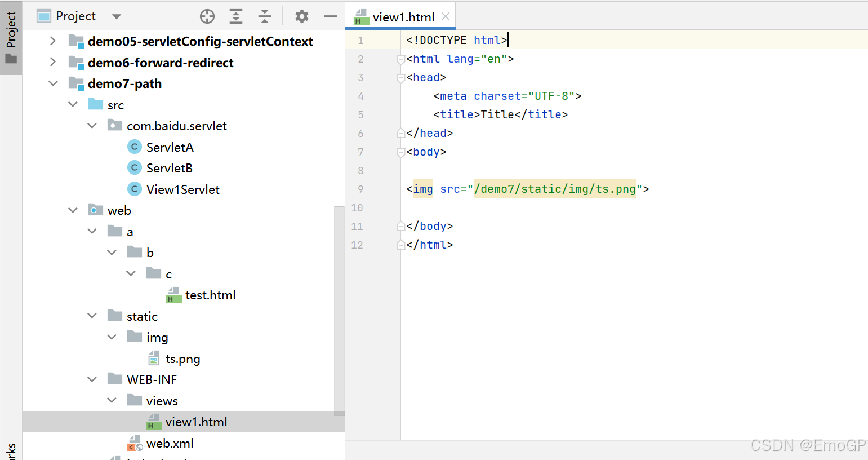Image resolution: width=868 pixels, height=460 pixels.
Task: Collapse the views folder chevron
Action: coord(112,400)
